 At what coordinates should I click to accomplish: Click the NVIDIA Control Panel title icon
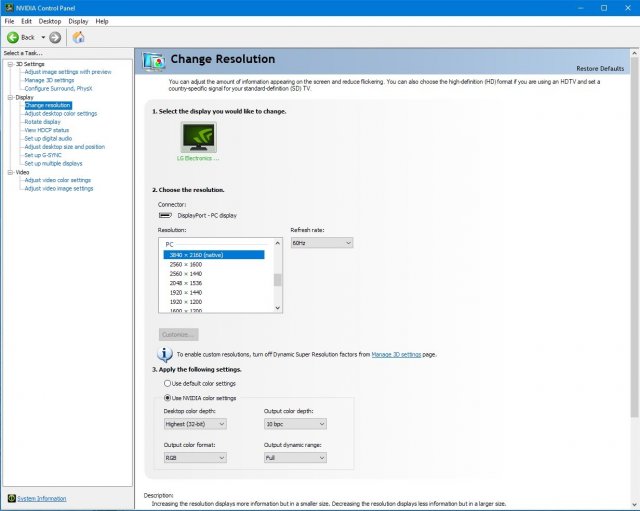(8, 7)
